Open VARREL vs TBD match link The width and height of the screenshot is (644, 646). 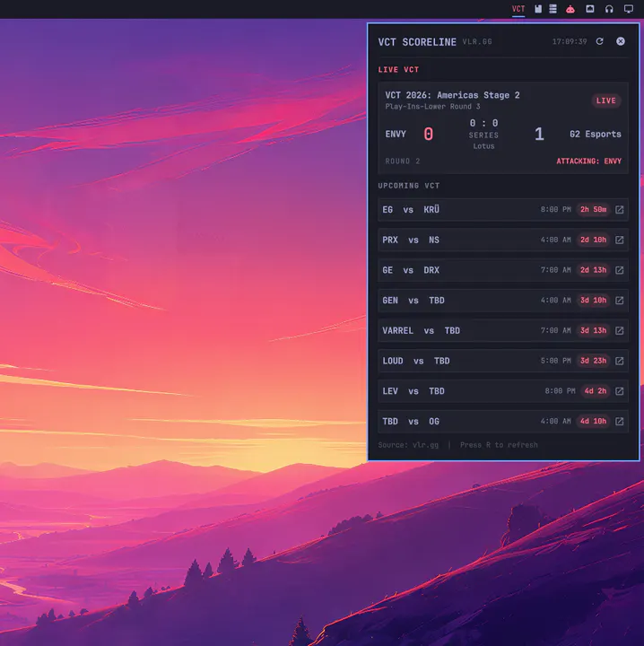(x=619, y=330)
